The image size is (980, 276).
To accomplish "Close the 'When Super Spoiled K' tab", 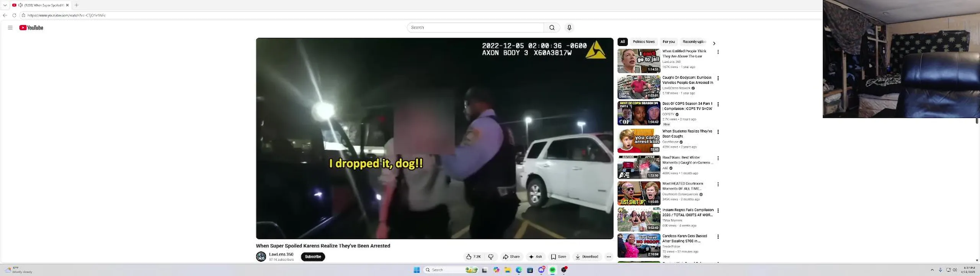I will pos(67,5).
